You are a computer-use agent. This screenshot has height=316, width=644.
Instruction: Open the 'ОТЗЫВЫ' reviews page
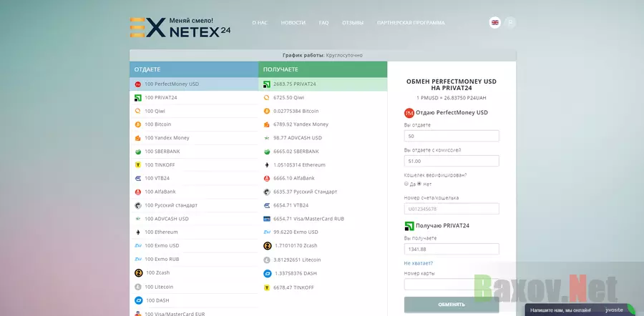tap(353, 23)
